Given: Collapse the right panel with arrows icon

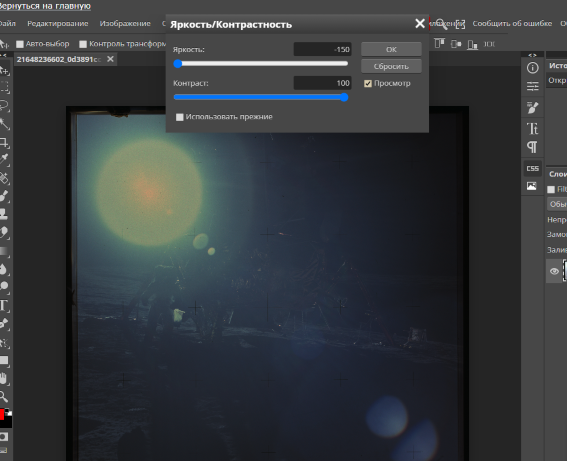Looking at the screenshot, I should pyautogui.click(x=532, y=55).
